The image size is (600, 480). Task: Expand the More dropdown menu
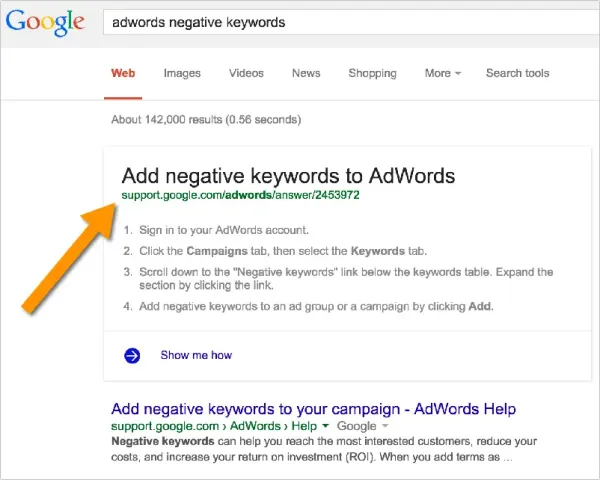click(x=443, y=73)
